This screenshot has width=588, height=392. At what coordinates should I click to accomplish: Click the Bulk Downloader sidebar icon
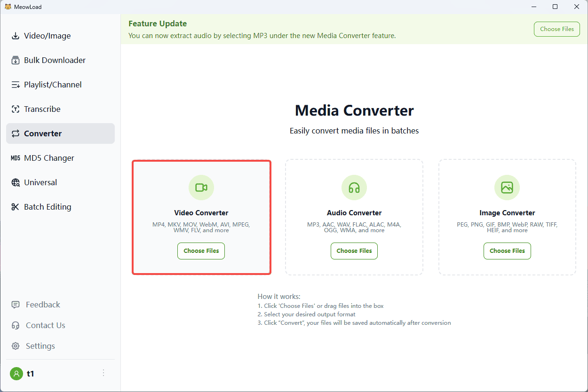(x=16, y=61)
